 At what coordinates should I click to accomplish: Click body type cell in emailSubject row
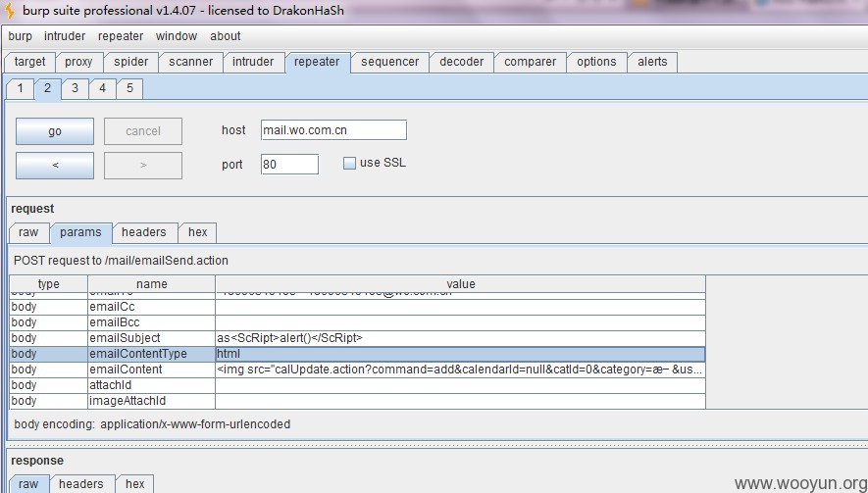tap(49, 338)
